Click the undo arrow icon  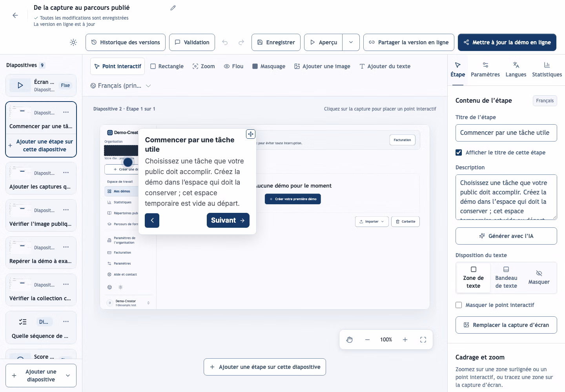click(x=225, y=42)
